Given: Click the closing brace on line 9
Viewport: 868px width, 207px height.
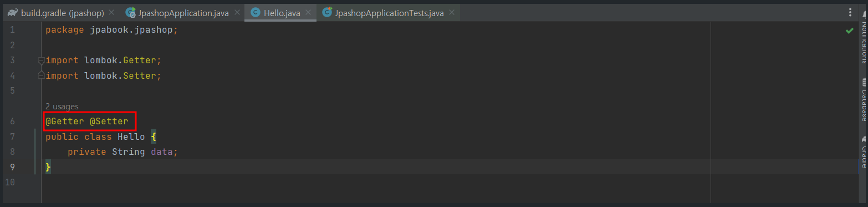Looking at the screenshot, I should [48, 166].
